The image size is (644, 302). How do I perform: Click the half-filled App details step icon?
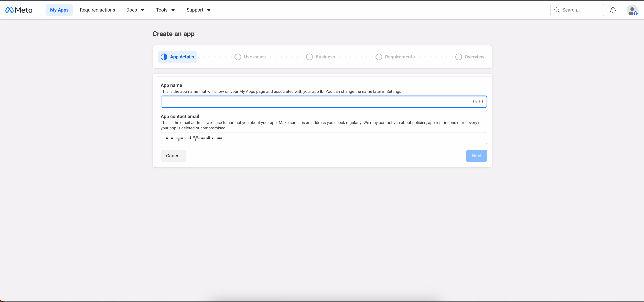(x=164, y=57)
